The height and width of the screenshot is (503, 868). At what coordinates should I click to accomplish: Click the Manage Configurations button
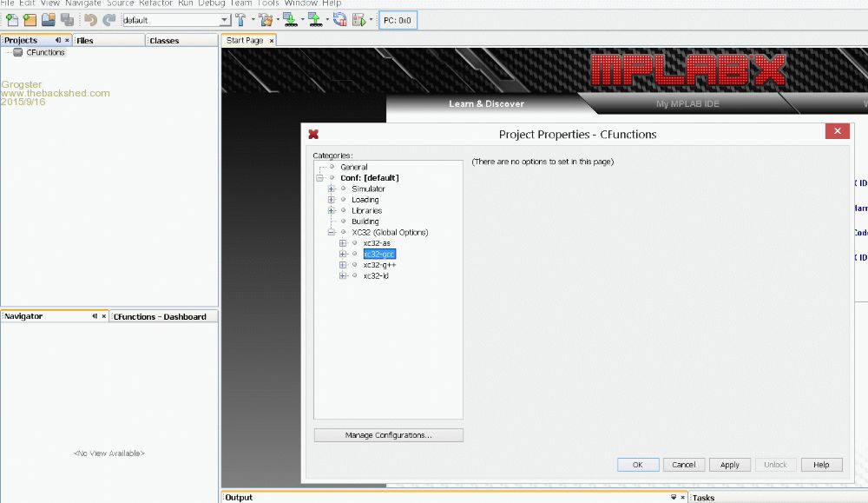(388, 435)
